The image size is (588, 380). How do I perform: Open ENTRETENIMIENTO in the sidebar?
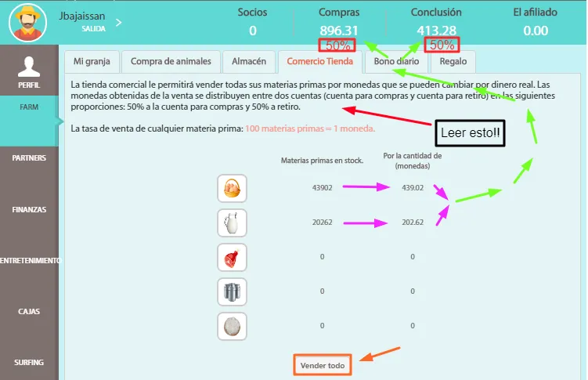[x=29, y=261]
